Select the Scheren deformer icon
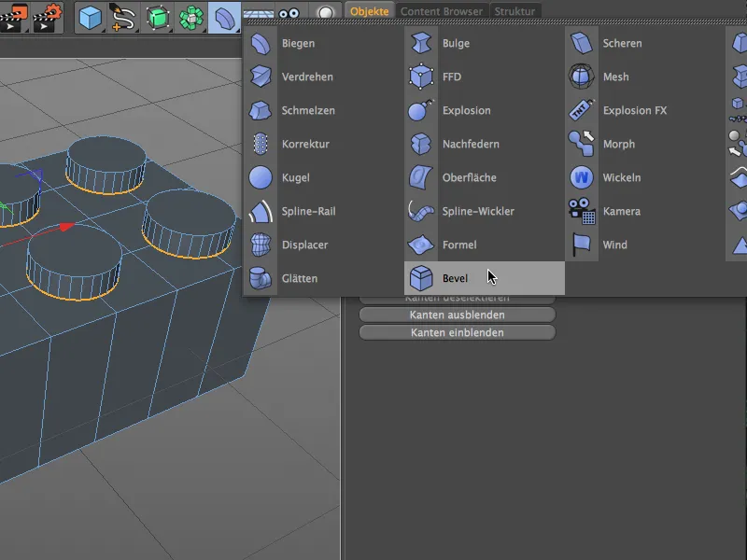Screen dimensions: 747x560 pos(582,43)
